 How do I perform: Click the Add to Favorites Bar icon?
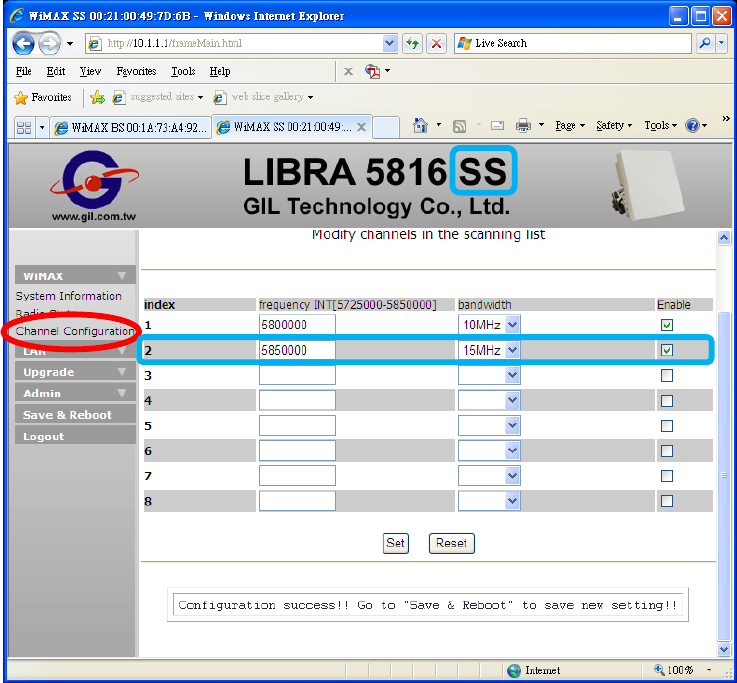pos(97,97)
